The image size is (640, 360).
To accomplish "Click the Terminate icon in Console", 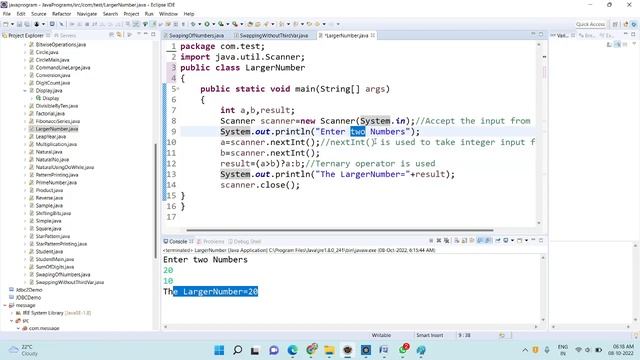I will tap(431, 241).
